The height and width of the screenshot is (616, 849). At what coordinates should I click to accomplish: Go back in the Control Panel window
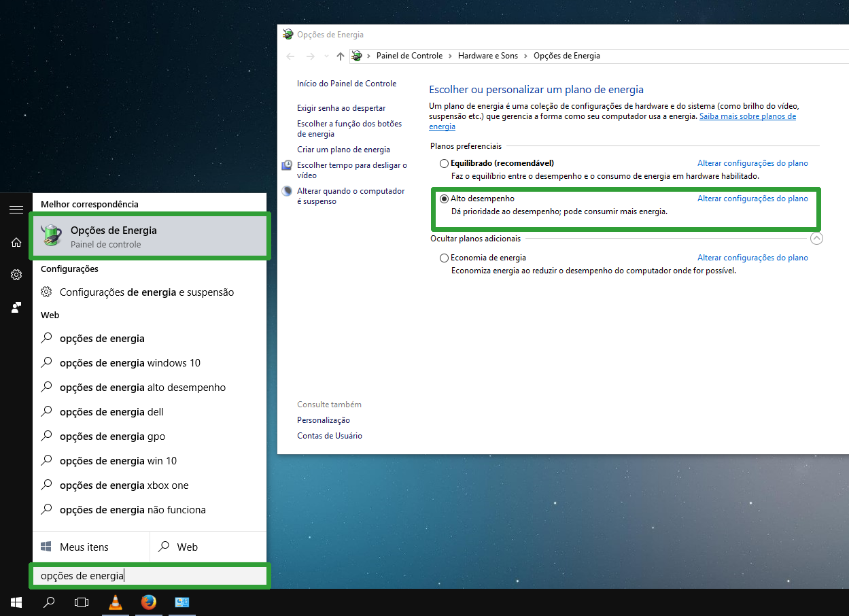coord(291,56)
